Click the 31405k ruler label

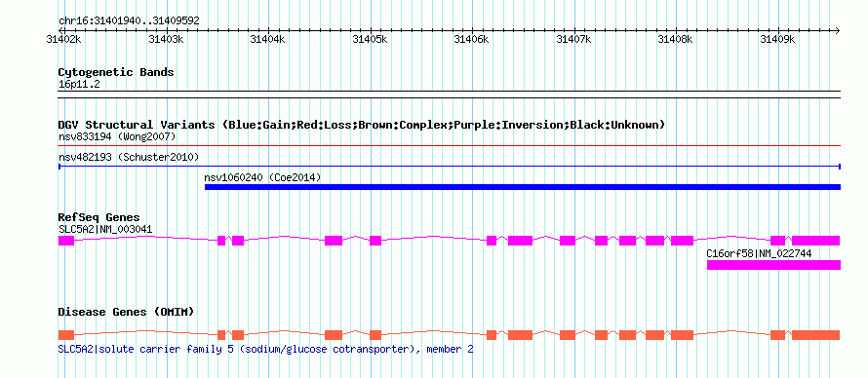[x=371, y=40]
